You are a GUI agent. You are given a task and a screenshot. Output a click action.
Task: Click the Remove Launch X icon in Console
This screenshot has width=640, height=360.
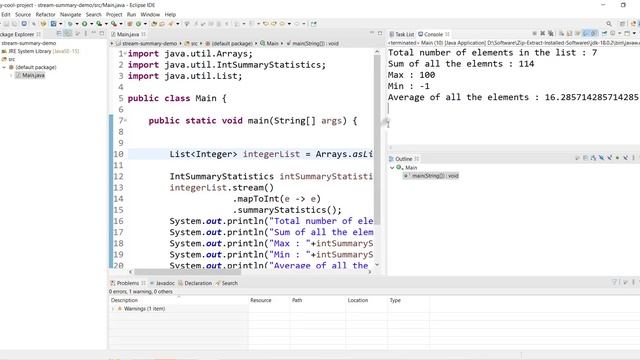542,33
